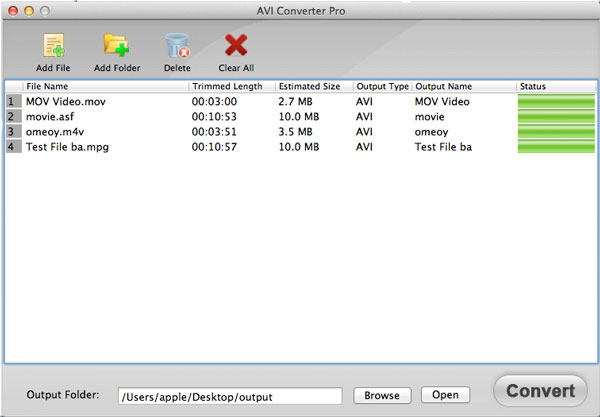Click output name movie
600x417 pixels.
pyautogui.click(x=429, y=117)
